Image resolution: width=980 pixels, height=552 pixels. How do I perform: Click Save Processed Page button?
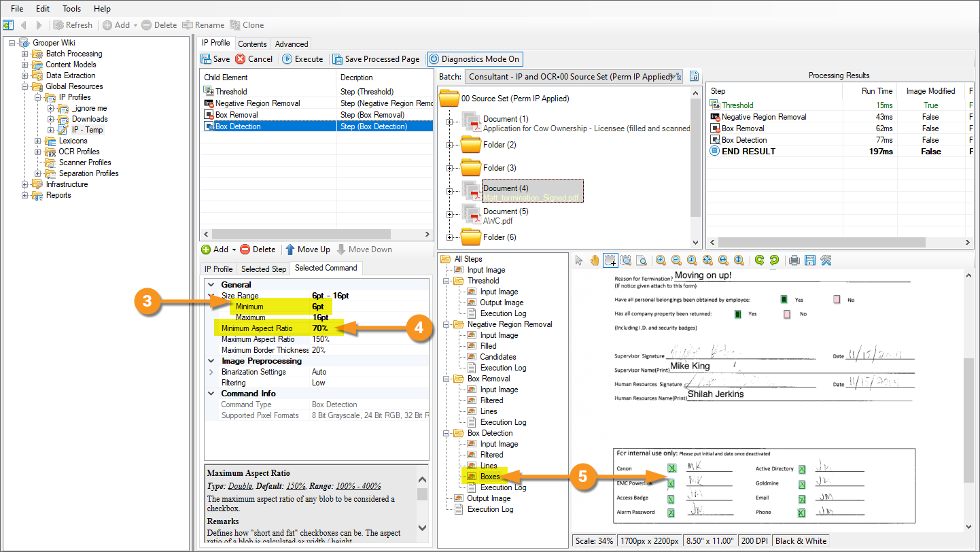point(376,59)
